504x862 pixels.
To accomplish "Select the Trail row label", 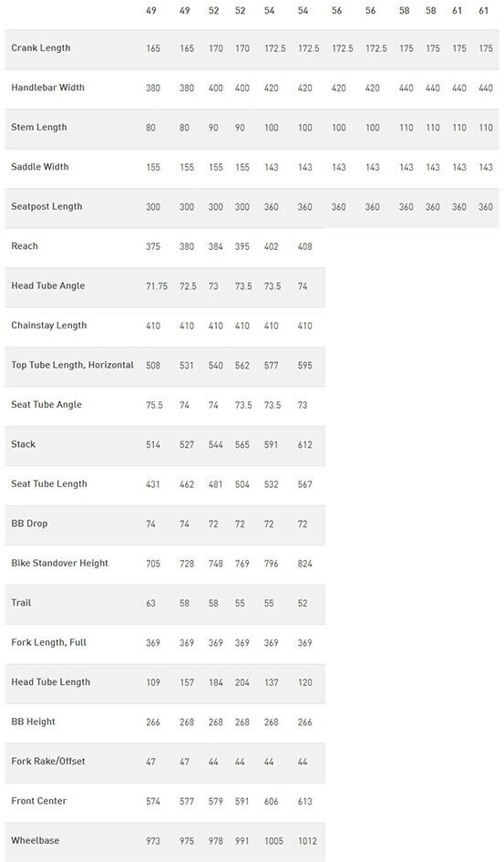I will click(21, 603).
